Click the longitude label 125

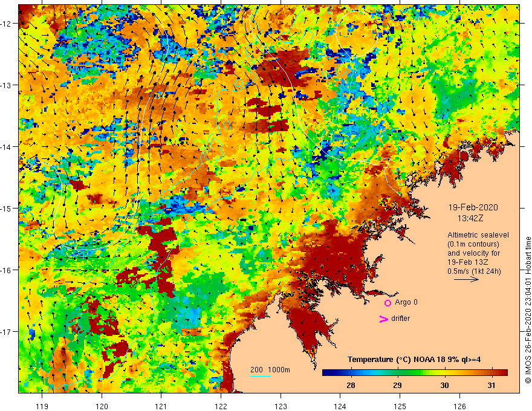click(x=400, y=406)
